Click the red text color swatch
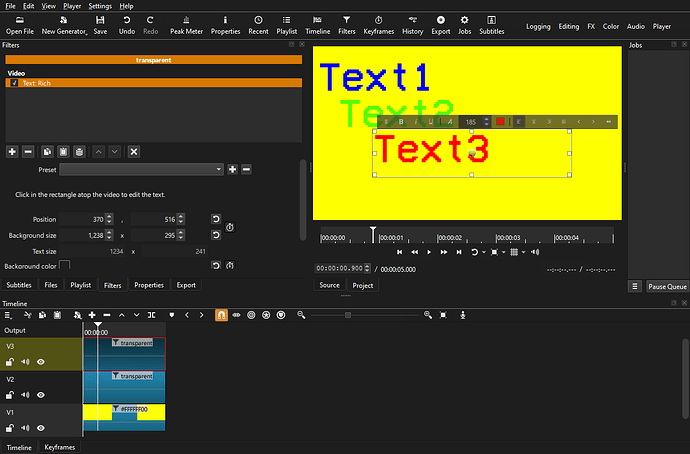 [x=500, y=122]
